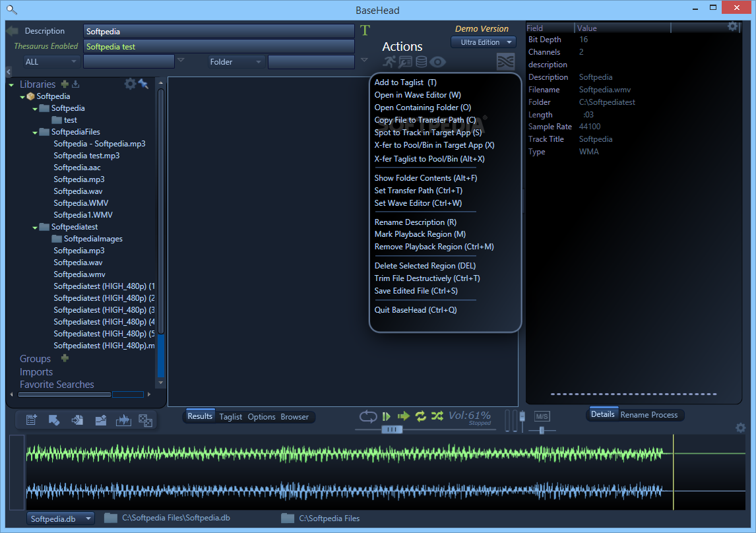Screen dimensions: 756x533
Task: Click the taglist actions icon
Action: click(406, 62)
